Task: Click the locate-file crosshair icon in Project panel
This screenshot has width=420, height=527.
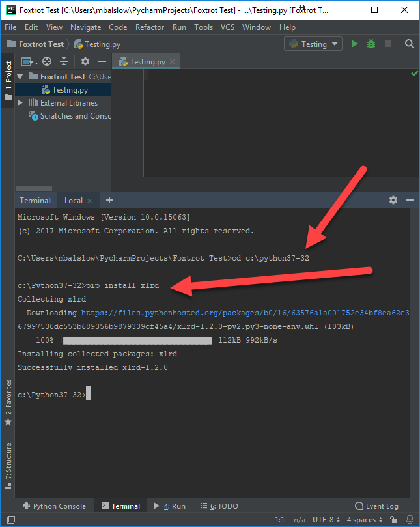Action: point(47,61)
